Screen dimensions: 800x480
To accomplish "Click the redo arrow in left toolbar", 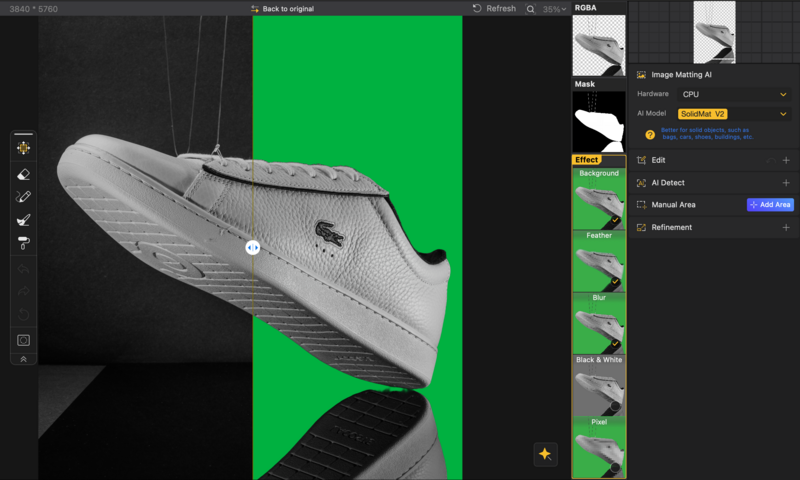I will click(x=23, y=291).
